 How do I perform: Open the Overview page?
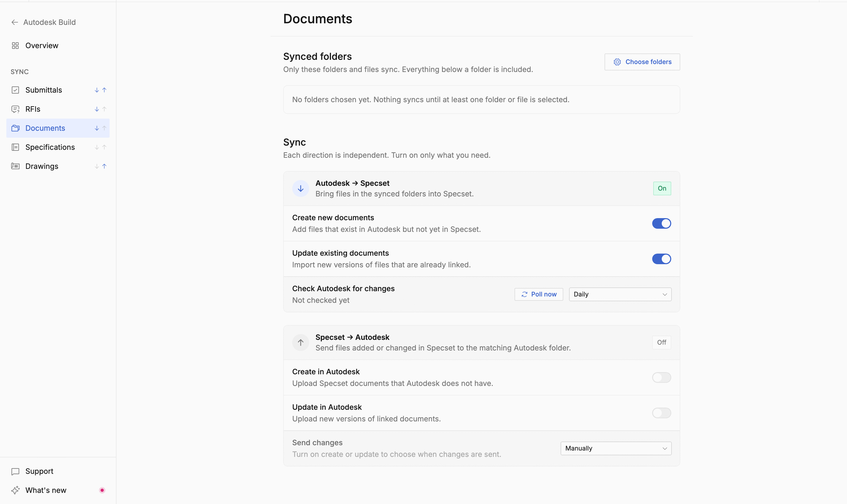[x=58, y=46]
